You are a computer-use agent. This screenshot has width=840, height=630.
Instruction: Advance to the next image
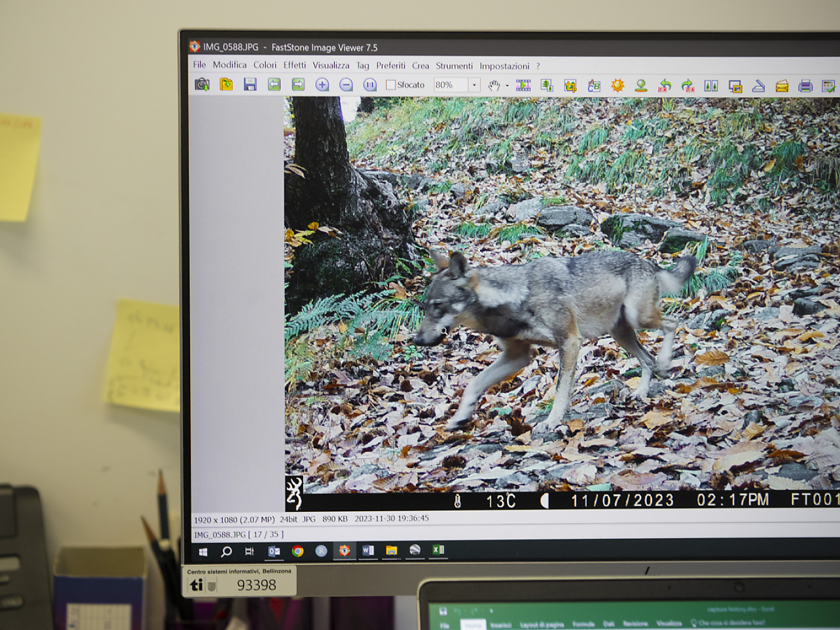click(x=298, y=85)
